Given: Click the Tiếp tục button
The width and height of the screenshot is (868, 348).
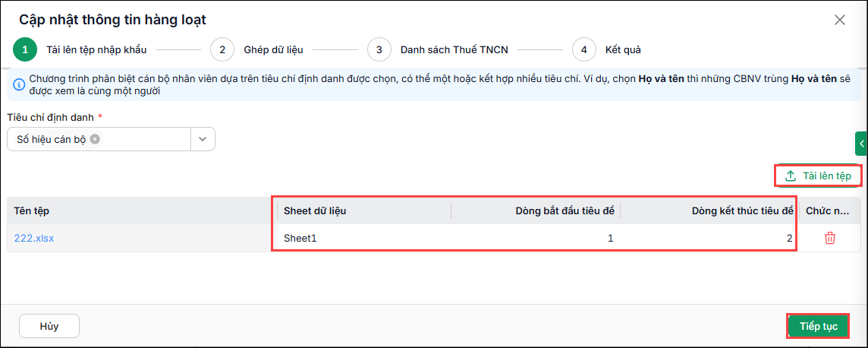Looking at the screenshot, I should (x=818, y=326).
